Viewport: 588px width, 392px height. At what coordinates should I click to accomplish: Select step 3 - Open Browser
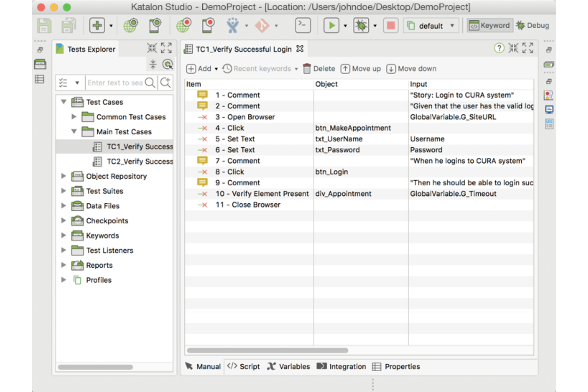point(245,117)
